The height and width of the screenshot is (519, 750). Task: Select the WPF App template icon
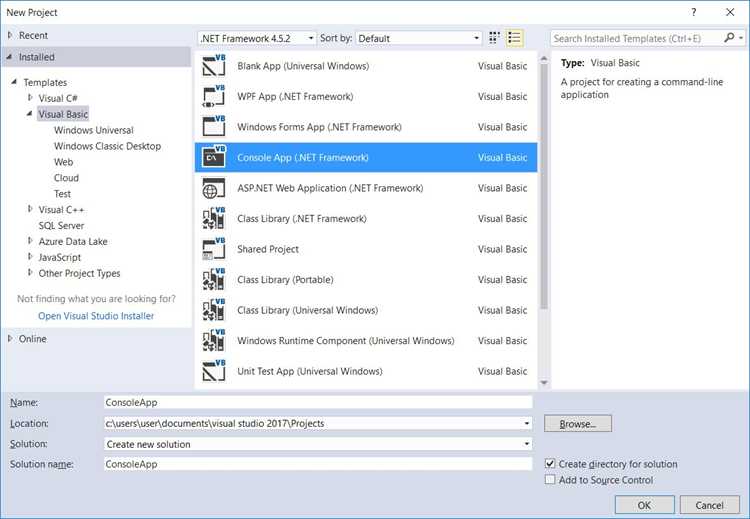tap(213, 96)
